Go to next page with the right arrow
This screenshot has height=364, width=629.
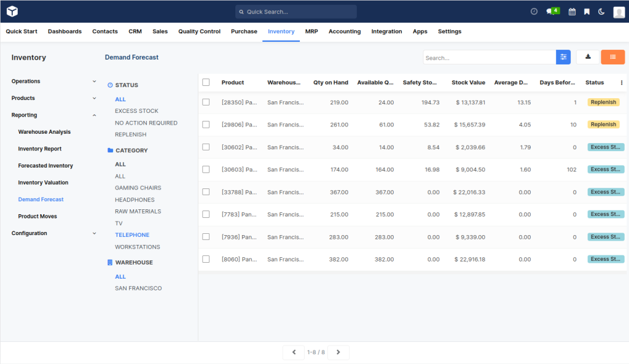coord(338,352)
